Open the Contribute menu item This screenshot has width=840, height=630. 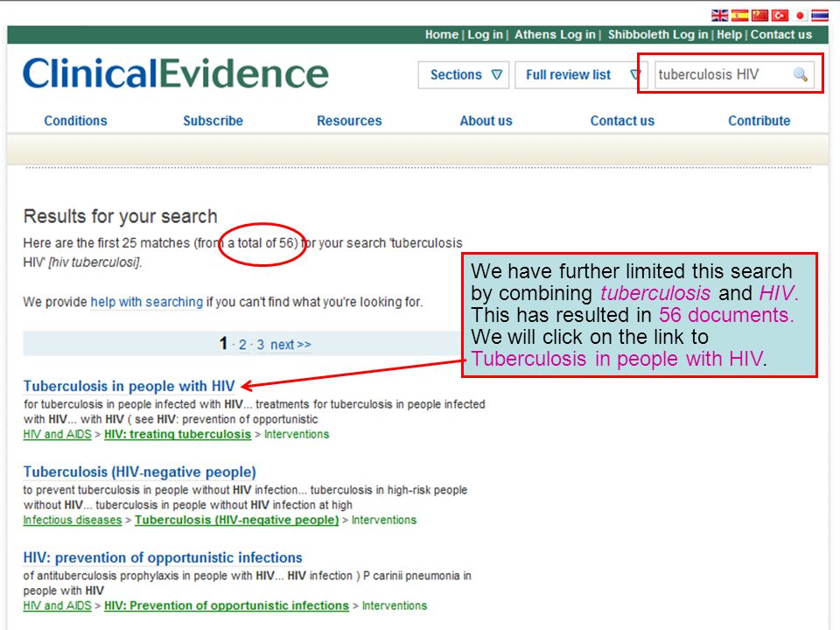pos(759,121)
